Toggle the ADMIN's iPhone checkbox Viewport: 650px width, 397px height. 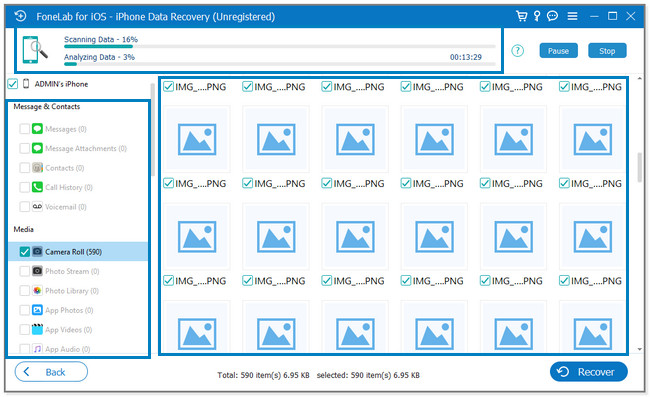(13, 84)
